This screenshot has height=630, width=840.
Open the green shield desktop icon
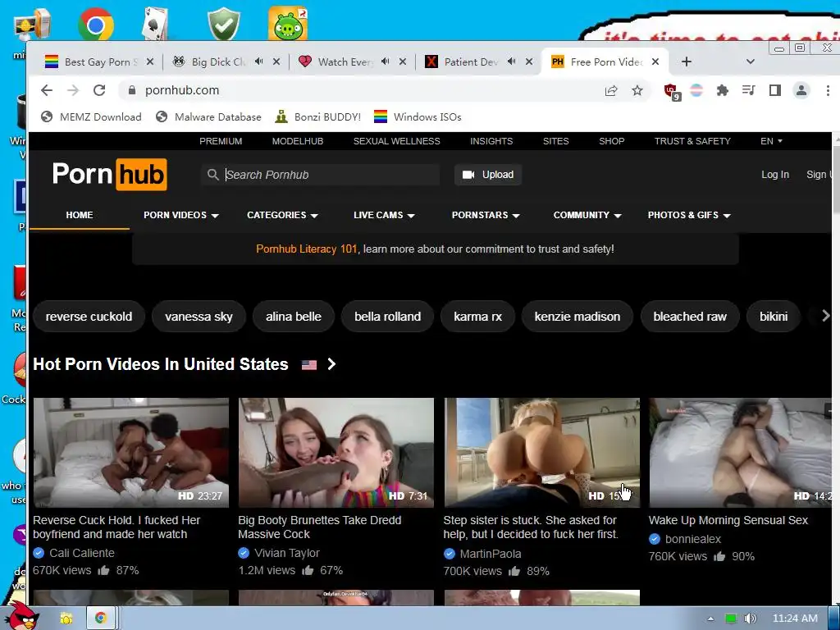pyautogui.click(x=223, y=24)
